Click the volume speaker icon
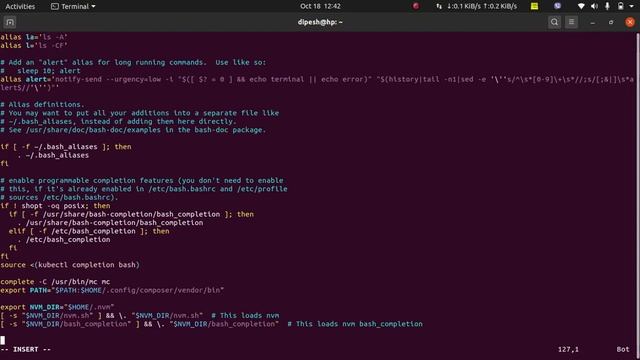640x360 pixels. (594, 6)
